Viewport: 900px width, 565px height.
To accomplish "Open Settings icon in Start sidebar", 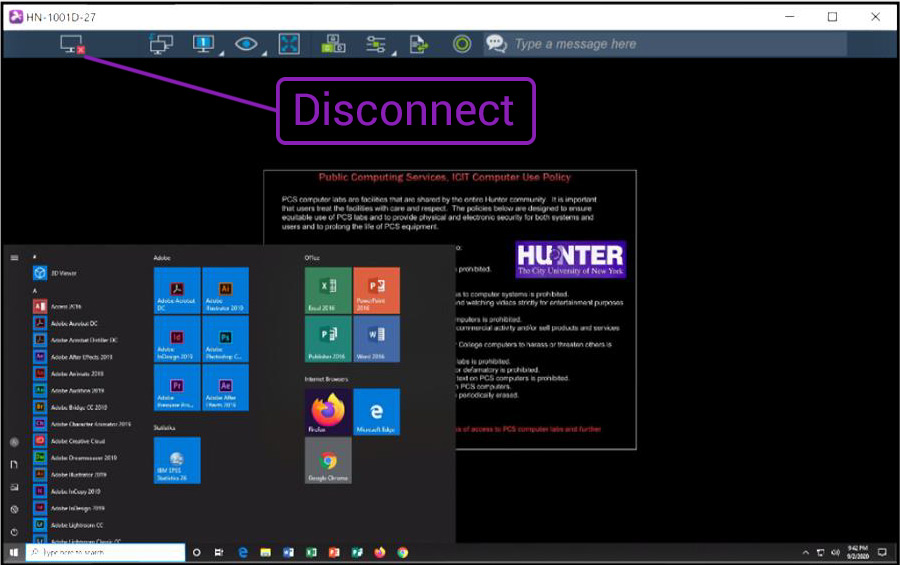I will pos(14,509).
